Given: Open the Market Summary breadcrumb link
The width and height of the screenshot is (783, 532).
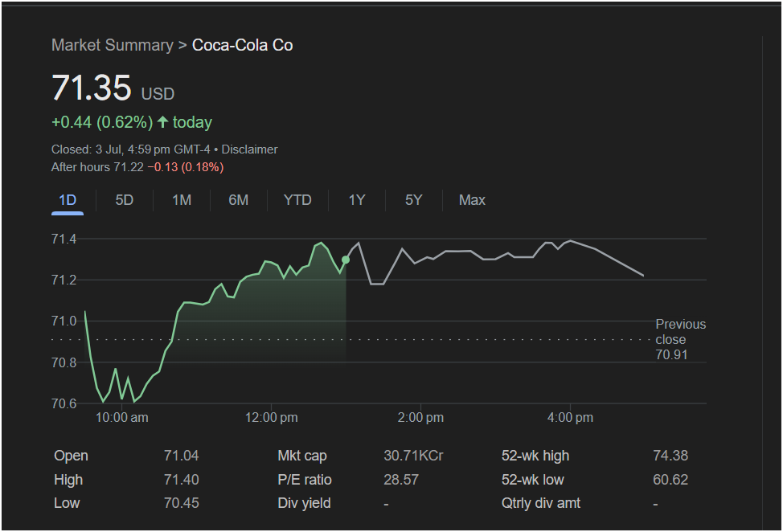Looking at the screenshot, I should pyautogui.click(x=113, y=46).
